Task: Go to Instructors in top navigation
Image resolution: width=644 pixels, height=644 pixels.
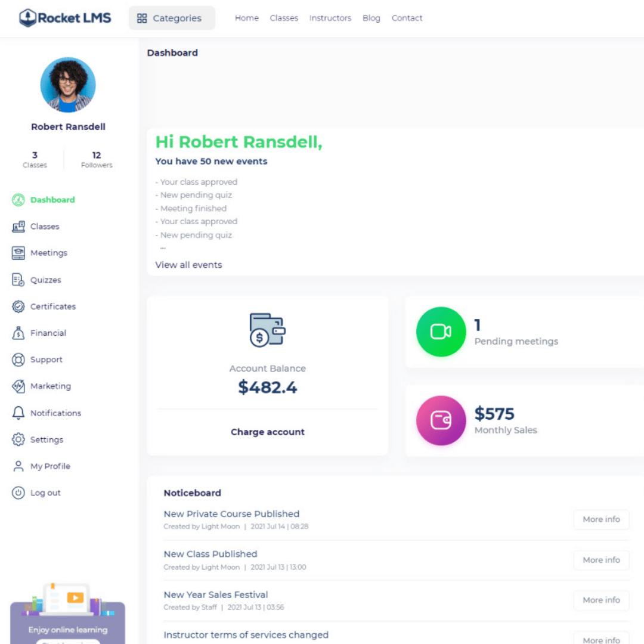Action: [x=330, y=18]
